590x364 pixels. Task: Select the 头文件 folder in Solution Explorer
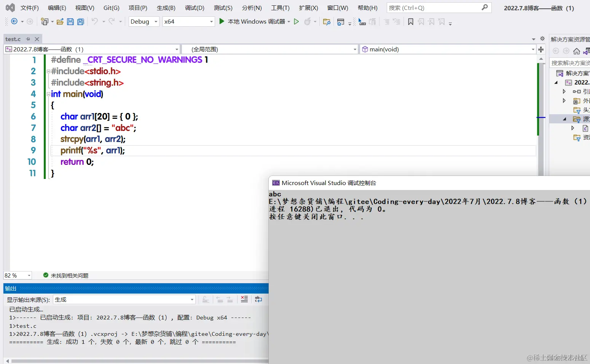[x=582, y=110]
